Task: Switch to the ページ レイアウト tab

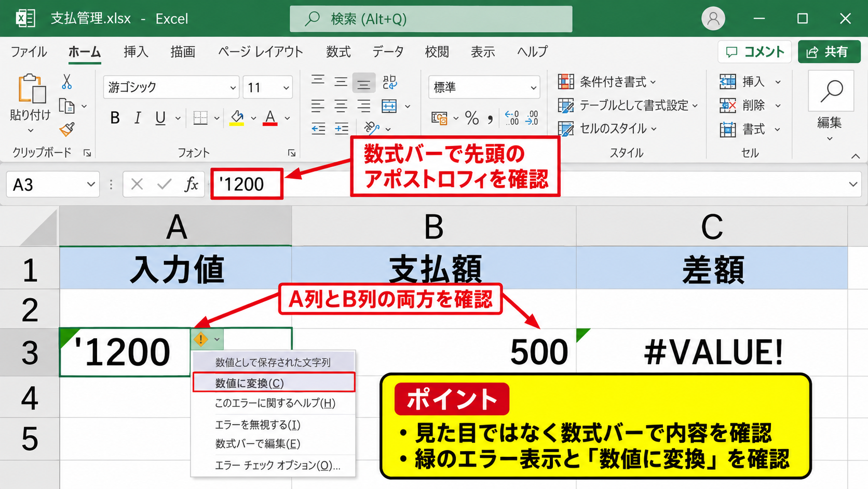Action: tap(260, 51)
